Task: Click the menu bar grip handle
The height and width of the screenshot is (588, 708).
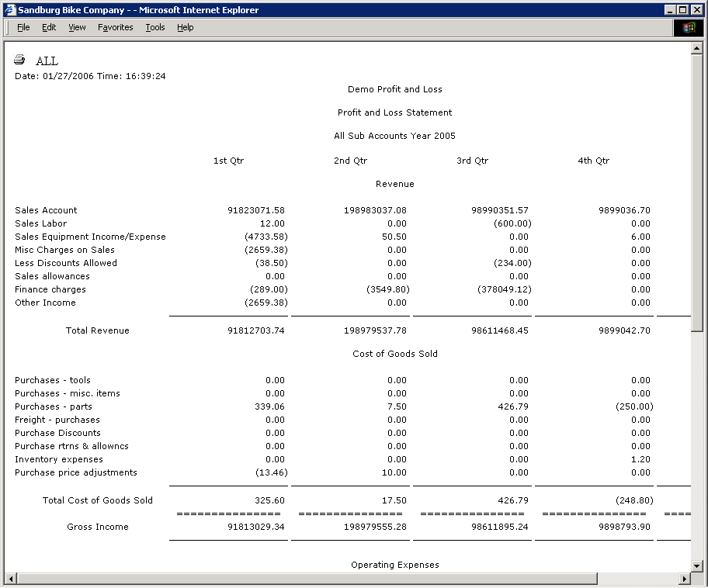Action: pos(8,27)
